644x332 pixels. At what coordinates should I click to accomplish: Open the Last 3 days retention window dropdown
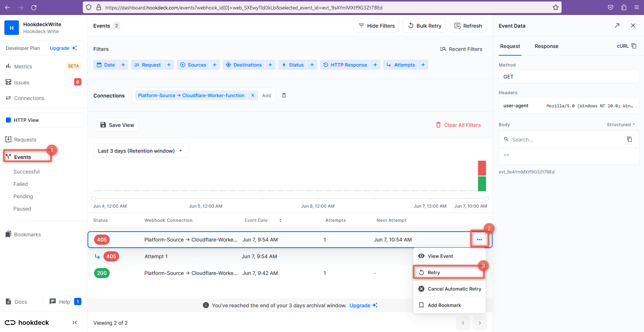click(141, 150)
